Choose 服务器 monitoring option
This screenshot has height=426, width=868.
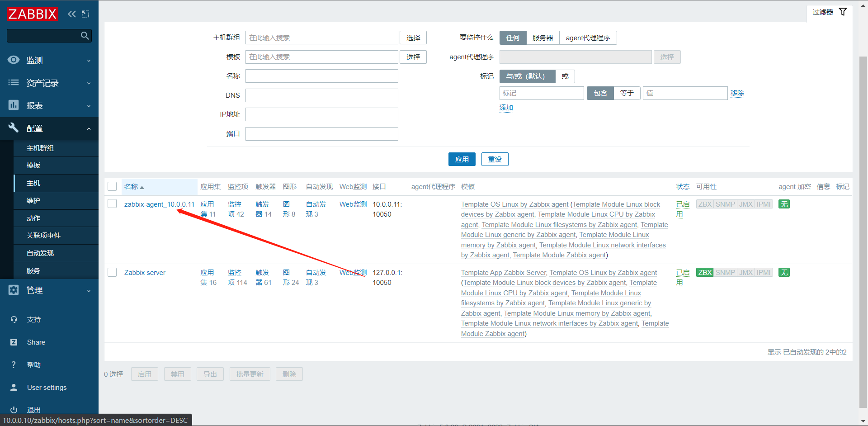point(542,38)
